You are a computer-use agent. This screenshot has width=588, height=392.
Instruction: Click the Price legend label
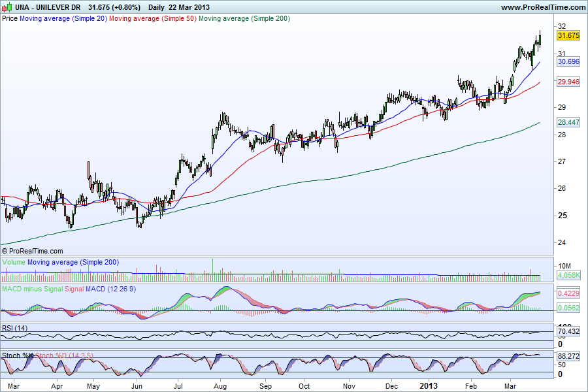[x=10, y=18]
